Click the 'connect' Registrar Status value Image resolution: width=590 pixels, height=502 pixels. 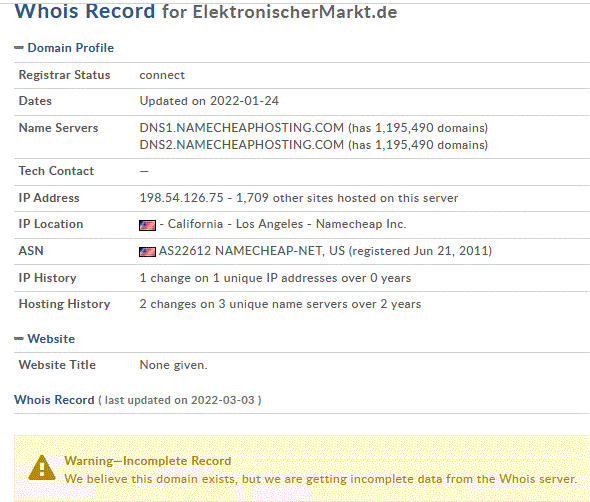tap(162, 75)
